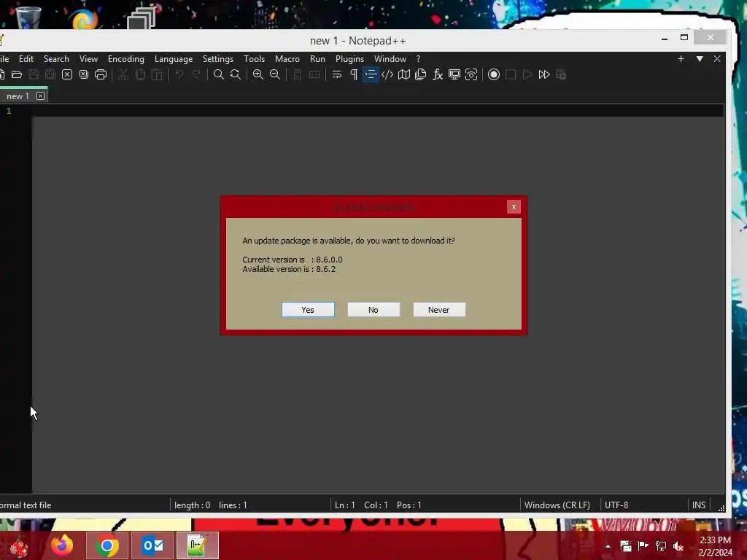Close the new 1 tab via its x

(41, 96)
